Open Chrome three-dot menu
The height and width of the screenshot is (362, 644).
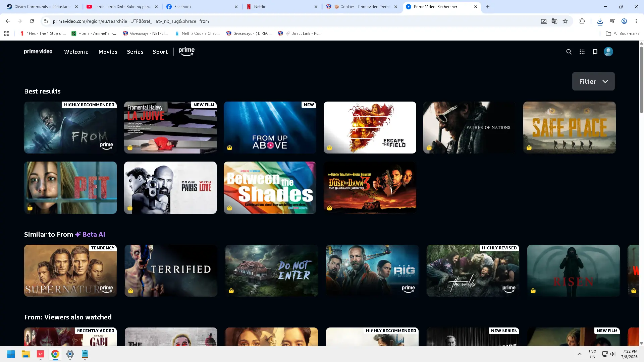[636, 21]
